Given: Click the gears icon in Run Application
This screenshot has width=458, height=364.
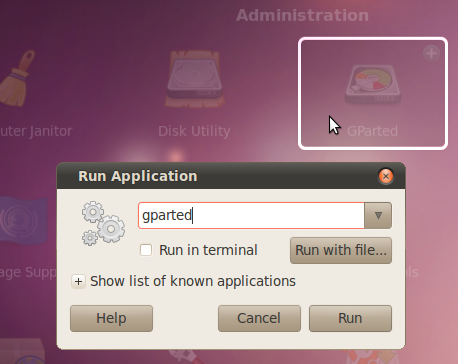Looking at the screenshot, I should click(x=103, y=223).
